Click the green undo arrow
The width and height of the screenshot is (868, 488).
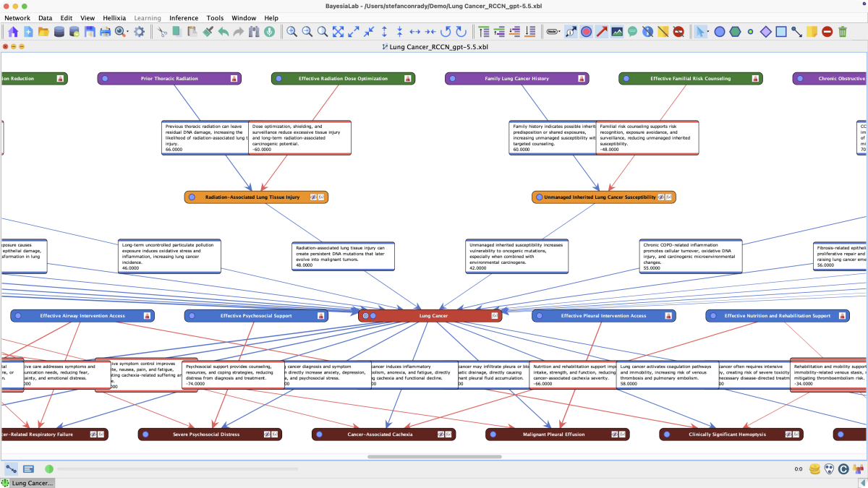[224, 32]
